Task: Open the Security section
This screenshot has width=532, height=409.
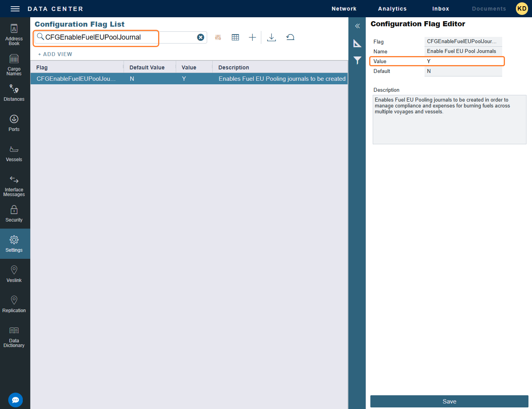Action: click(14, 214)
